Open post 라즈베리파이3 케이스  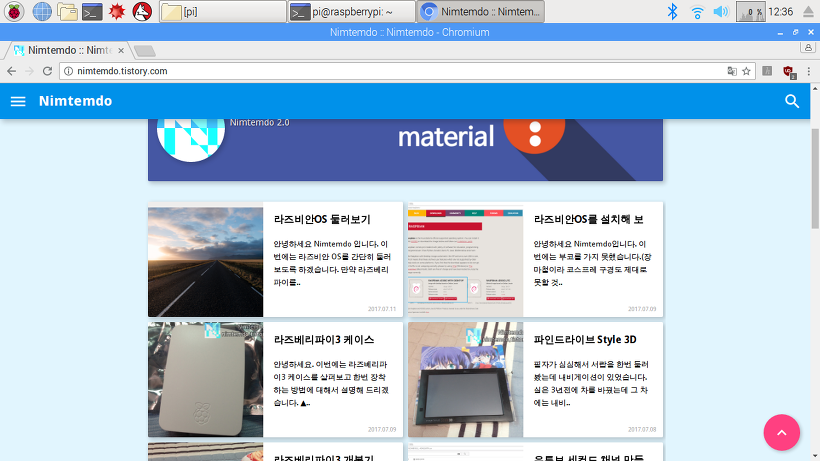point(324,340)
